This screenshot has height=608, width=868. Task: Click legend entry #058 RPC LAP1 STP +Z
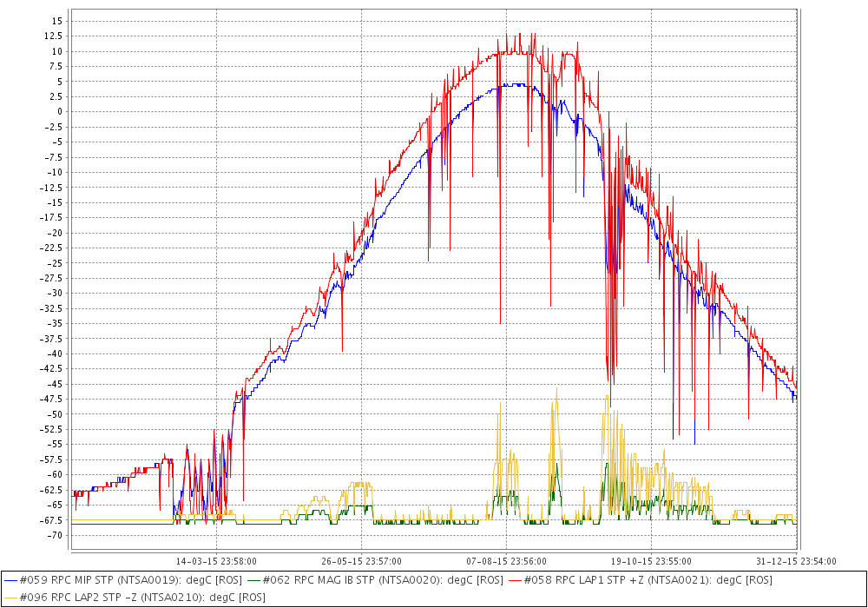[648, 580]
